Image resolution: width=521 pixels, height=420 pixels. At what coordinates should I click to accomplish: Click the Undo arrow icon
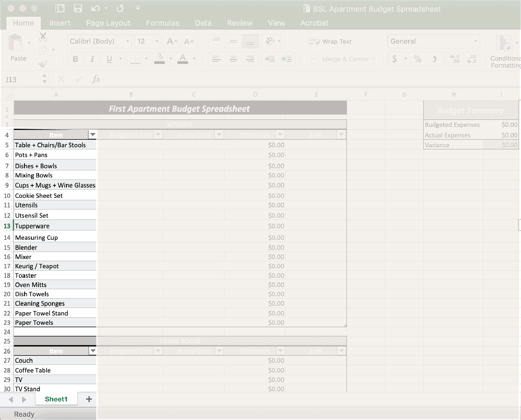tap(96, 9)
